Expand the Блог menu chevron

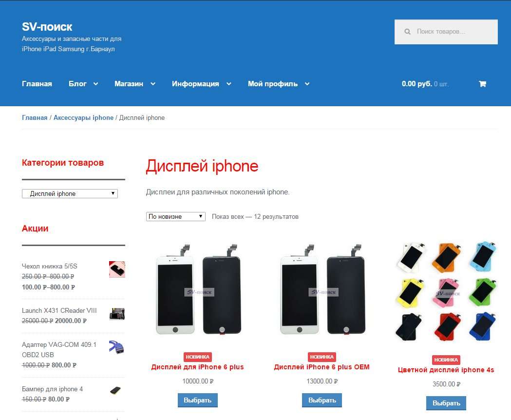(x=96, y=84)
